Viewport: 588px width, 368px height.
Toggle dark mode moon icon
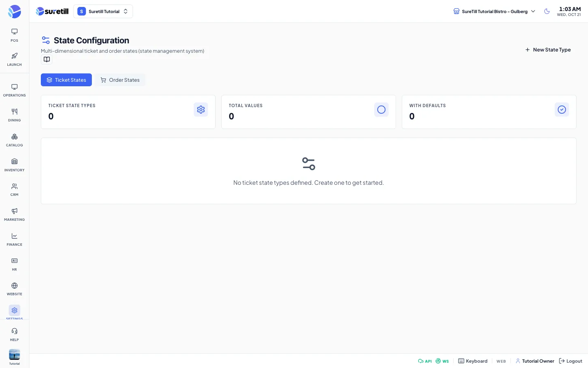pyautogui.click(x=547, y=11)
